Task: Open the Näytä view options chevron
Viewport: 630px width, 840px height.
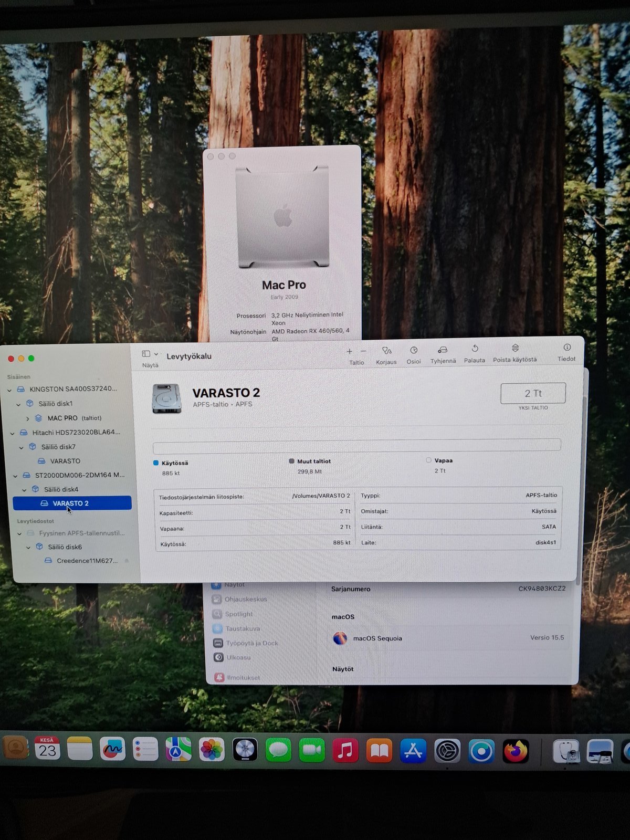Action: (x=156, y=354)
